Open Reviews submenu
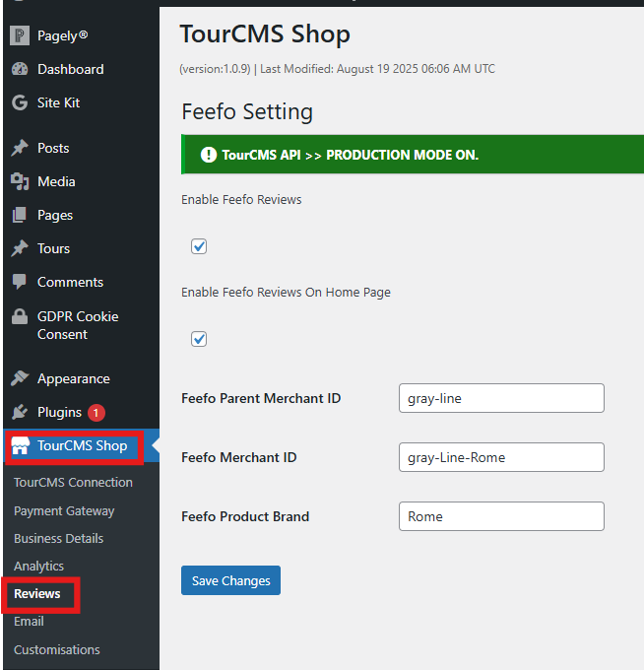 coord(37,593)
